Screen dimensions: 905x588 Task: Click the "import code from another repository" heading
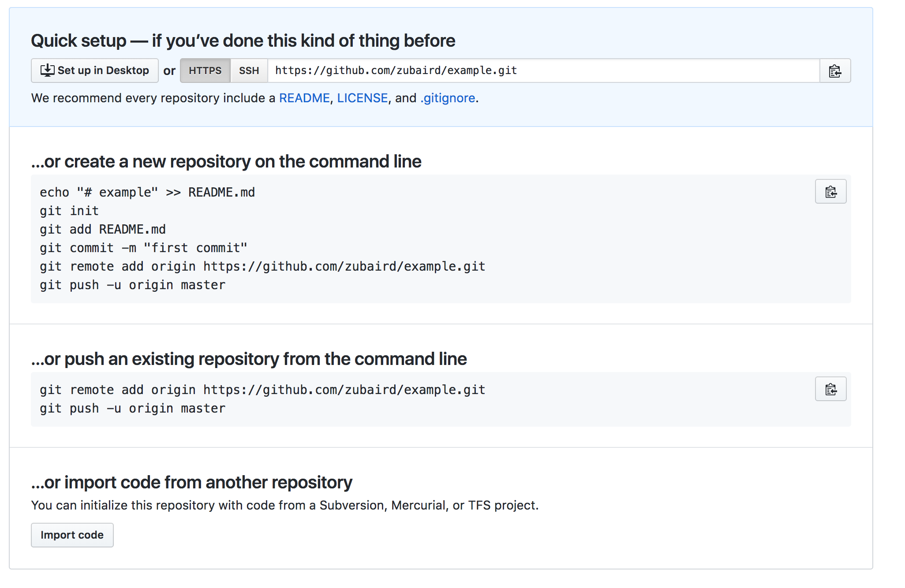pos(191,483)
